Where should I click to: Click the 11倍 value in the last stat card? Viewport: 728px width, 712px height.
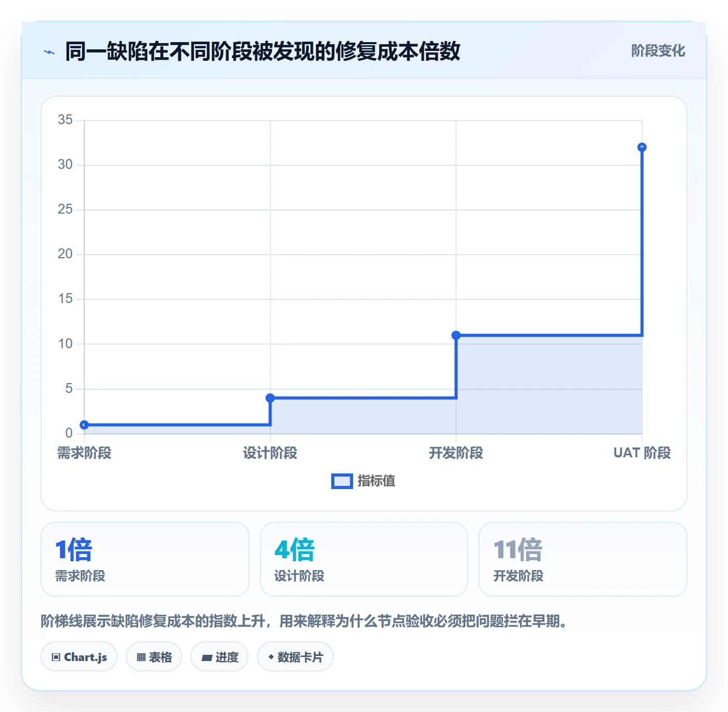(518, 550)
